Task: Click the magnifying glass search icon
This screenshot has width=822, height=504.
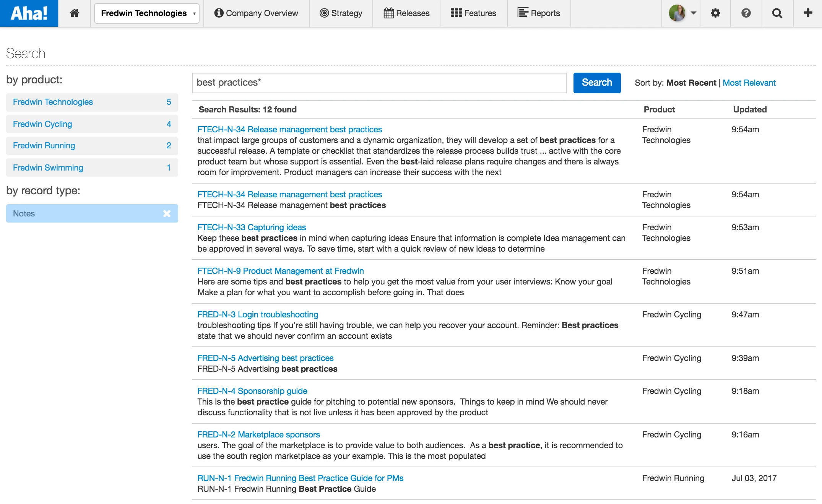Action: click(777, 13)
